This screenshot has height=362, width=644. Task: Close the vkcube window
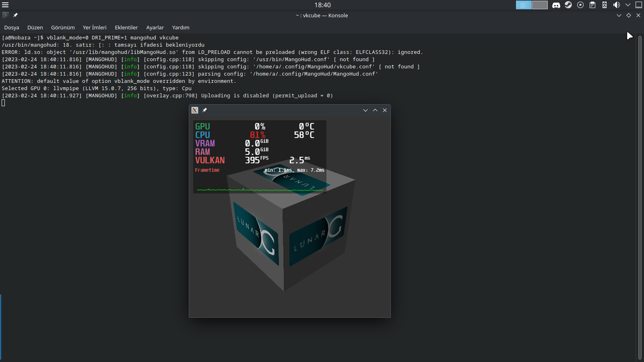[x=385, y=110]
